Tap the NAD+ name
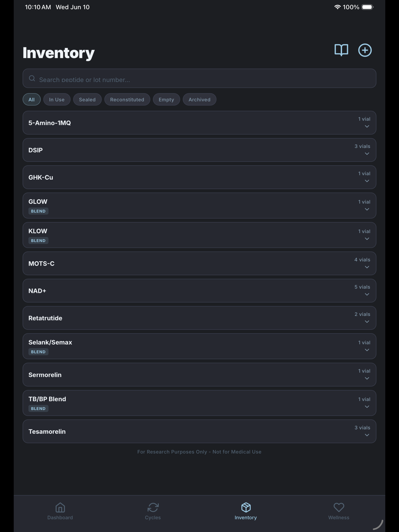 tap(37, 291)
